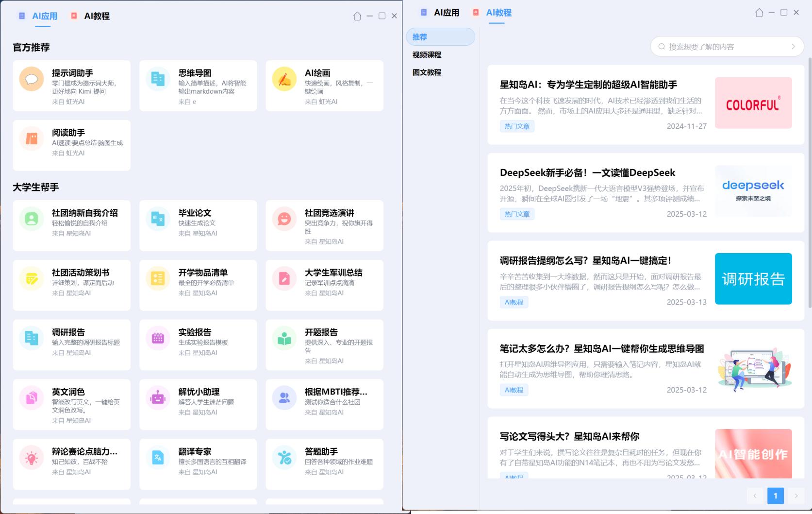Open the 毕业论文 app icon
Viewport: 812px width, 514px height.
click(x=158, y=219)
